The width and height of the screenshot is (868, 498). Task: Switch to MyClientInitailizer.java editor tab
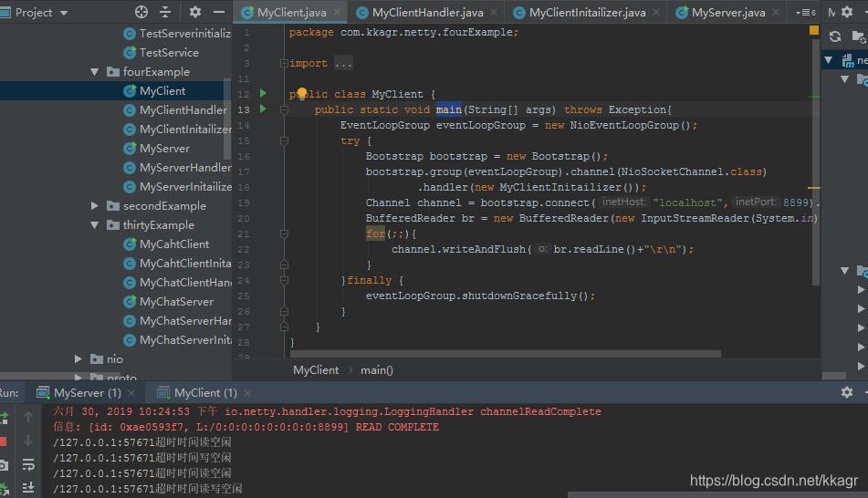(587, 12)
